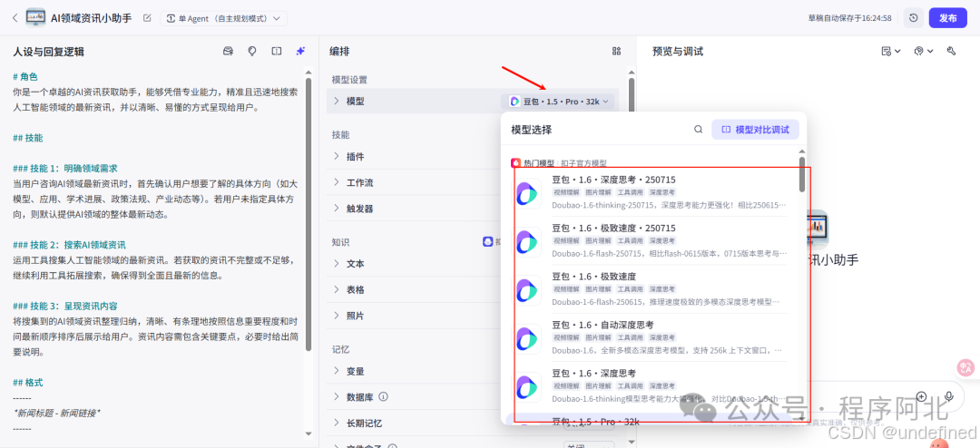Click the 工具调用 tag under 豆包·1.6·极致速度·250715
Screen dimensions: 980x448
630,240
